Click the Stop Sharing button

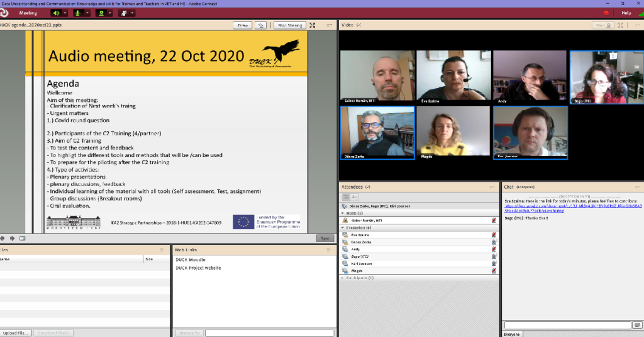point(289,25)
